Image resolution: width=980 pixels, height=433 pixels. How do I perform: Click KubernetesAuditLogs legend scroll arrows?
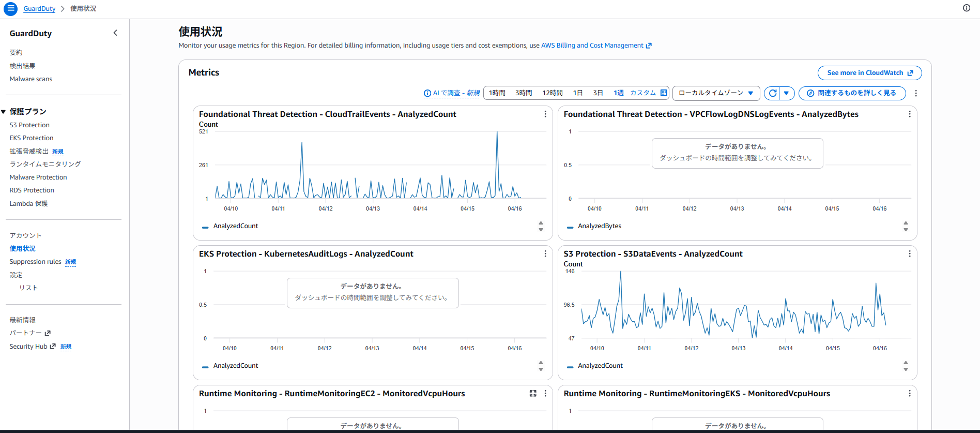[x=541, y=366]
